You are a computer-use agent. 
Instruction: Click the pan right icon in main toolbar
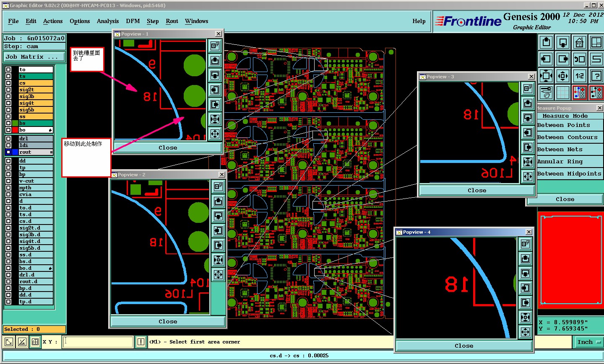[x=563, y=59]
